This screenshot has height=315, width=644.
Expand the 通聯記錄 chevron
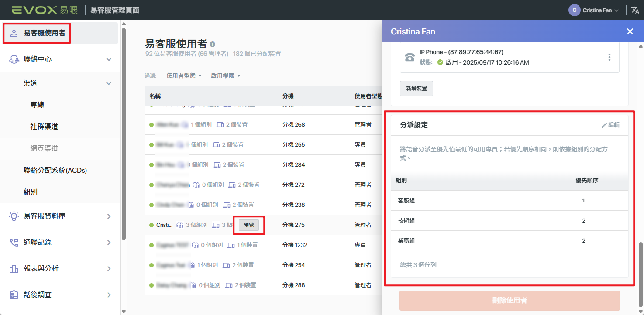pos(109,243)
